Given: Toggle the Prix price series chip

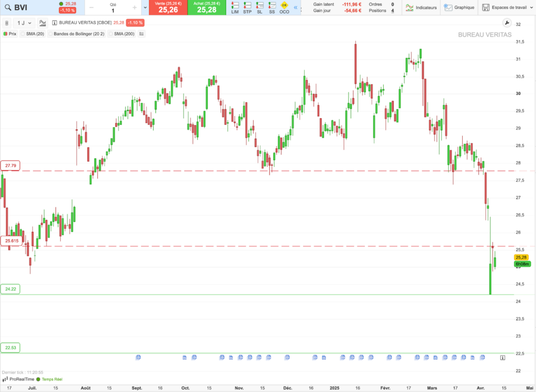Looking at the screenshot, I should pyautogui.click(x=10, y=34).
